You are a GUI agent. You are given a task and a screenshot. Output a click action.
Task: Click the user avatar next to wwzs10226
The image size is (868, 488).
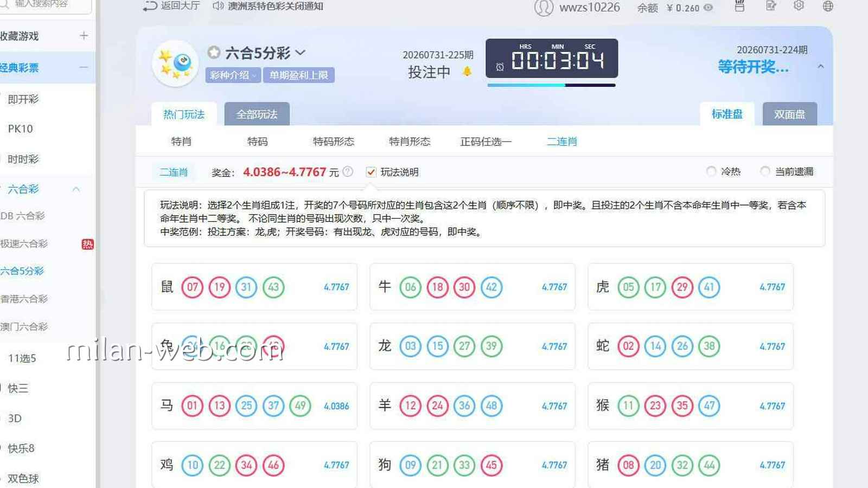coord(544,8)
